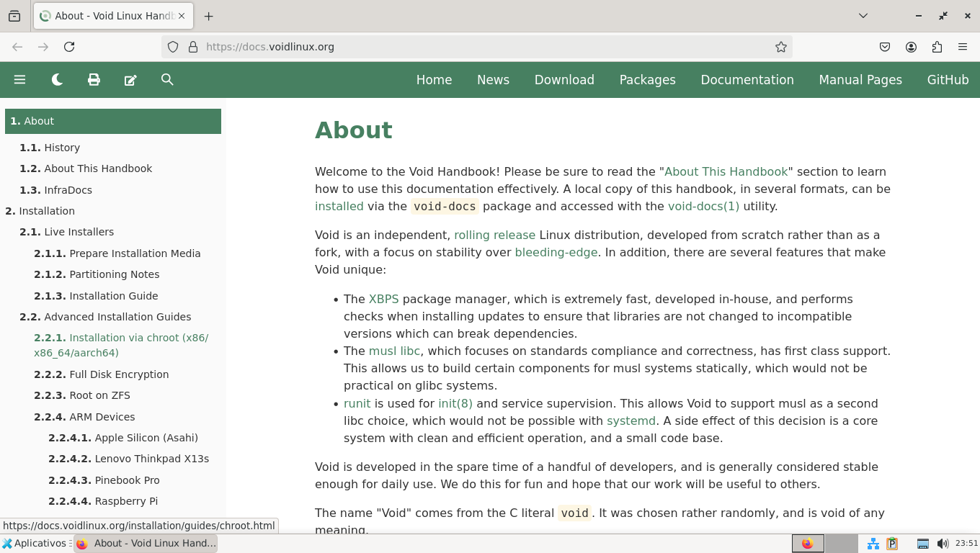Go to the Packages page
The height and width of the screenshot is (553, 980).
coord(647,80)
